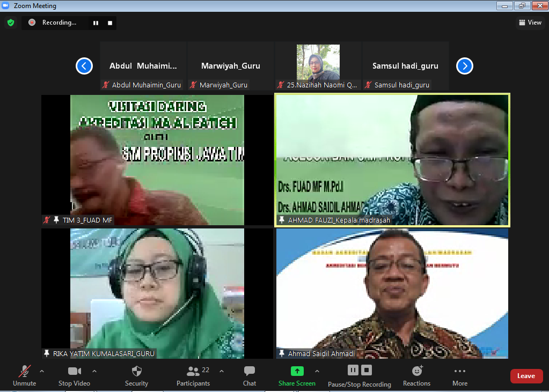
Task: Pause recording in top recording indicator
Action: [96, 23]
